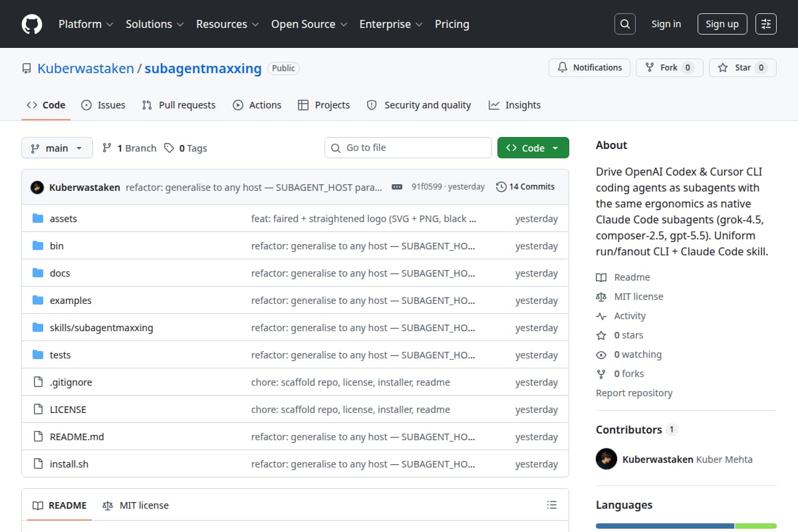The image size is (798, 532).
Task: Open commit hash 91f0599
Action: (x=426, y=187)
